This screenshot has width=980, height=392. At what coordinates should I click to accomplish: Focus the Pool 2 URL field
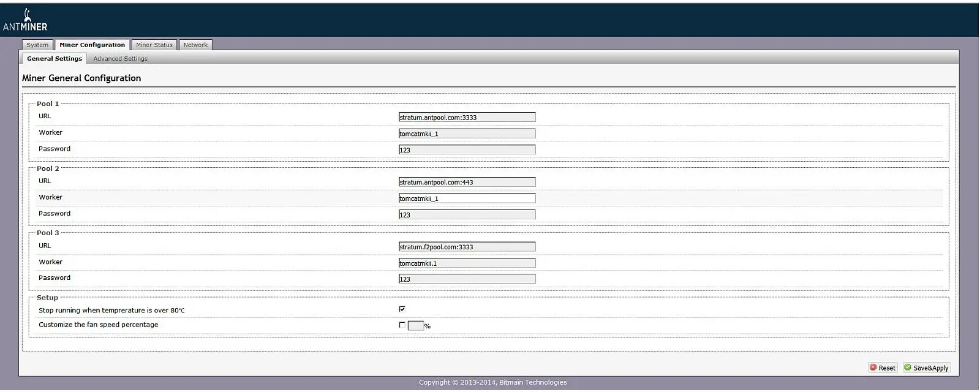[x=467, y=182]
